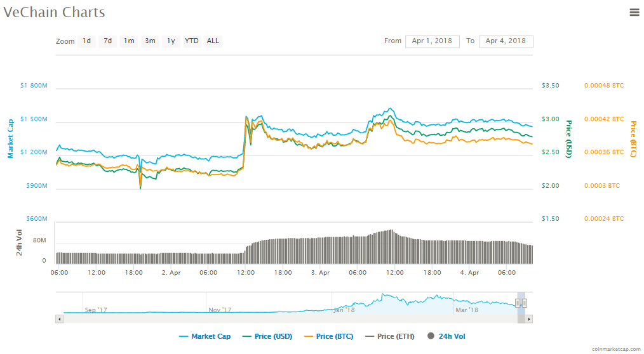
Task: Click the Mar '18 navigator label
Action: click(x=467, y=310)
